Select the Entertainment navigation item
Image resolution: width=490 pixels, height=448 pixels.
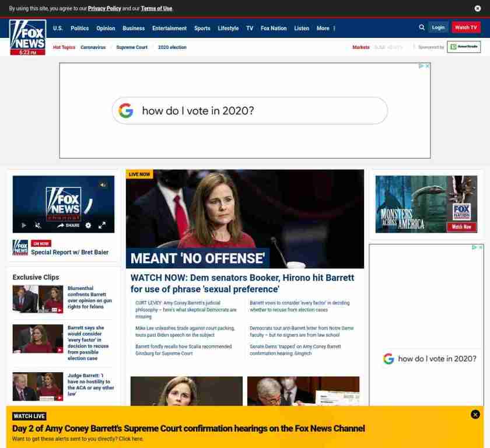(169, 28)
